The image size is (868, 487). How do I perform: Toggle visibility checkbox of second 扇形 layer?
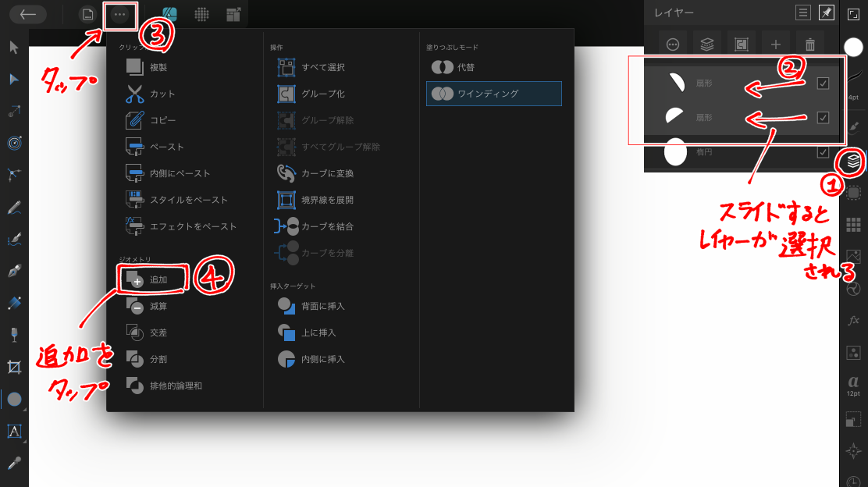click(x=823, y=117)
